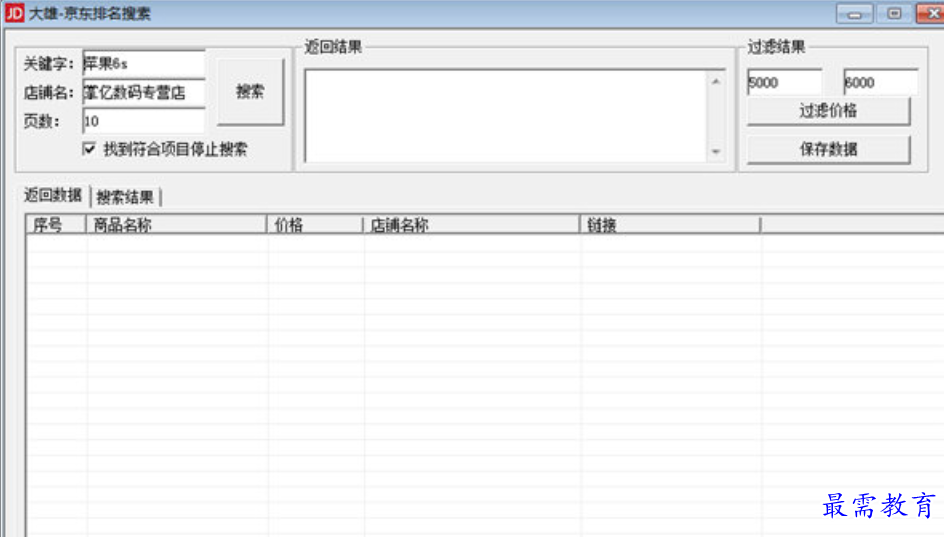The width and height of the screenshot is (944, 537).
Task: Focus the 页数 page count input field
Action: pos(144,121)
